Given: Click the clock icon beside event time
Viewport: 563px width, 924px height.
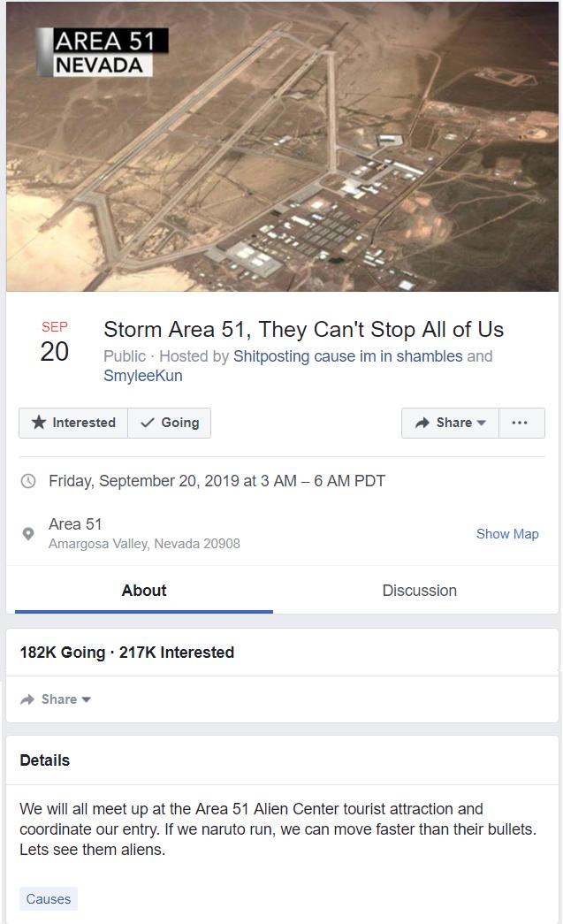Looking at the screenshot, I should tap(28, 481).
